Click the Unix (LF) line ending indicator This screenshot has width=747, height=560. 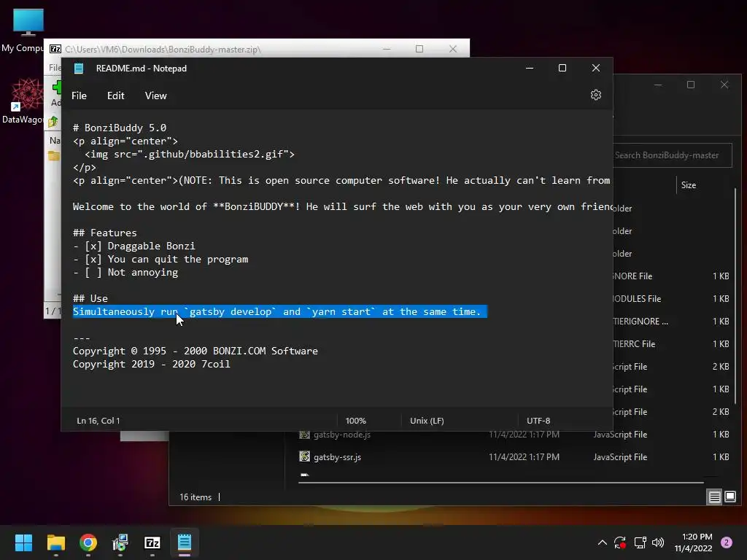pyautogui.click(x=427, y=421)
